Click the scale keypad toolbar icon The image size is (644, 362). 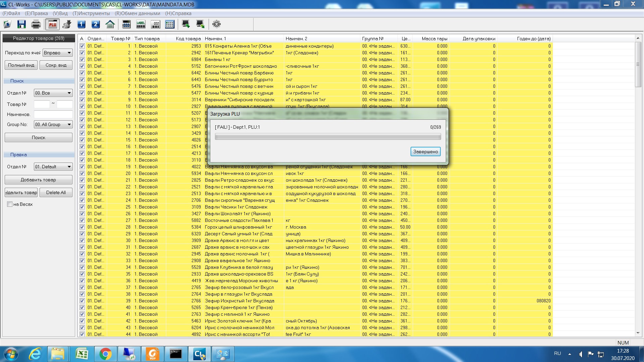(x=126, y=24)
